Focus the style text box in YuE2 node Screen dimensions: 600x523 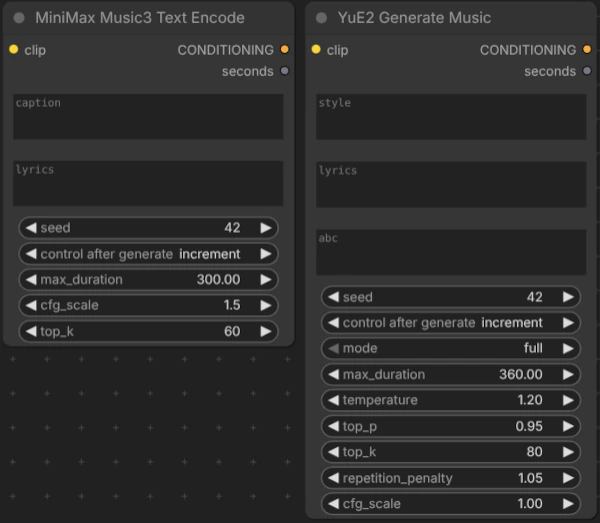point(451,117)
